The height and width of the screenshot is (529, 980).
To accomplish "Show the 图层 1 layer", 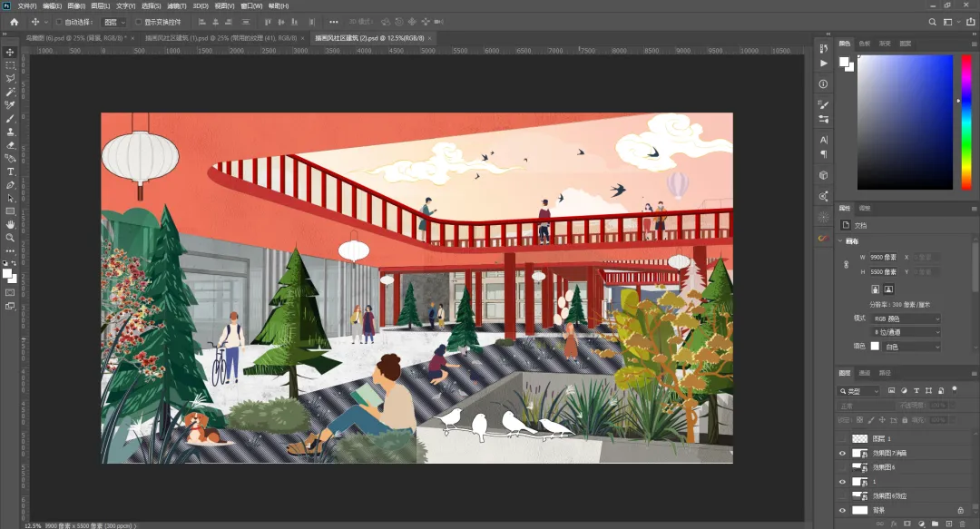I will click(842, 439).
